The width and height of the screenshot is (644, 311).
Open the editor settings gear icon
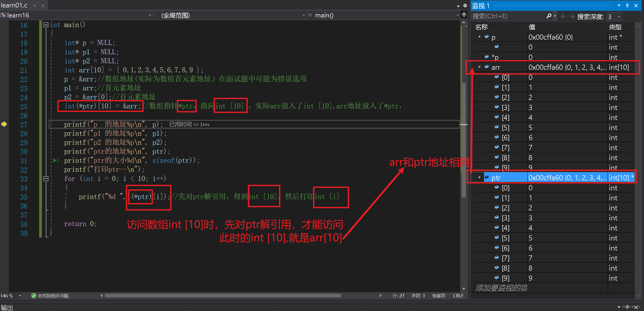[x=465, y=5]
